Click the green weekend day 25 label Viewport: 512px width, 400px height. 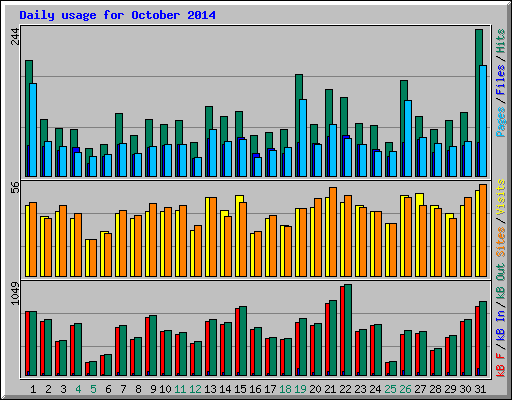[x=390, y=389]
